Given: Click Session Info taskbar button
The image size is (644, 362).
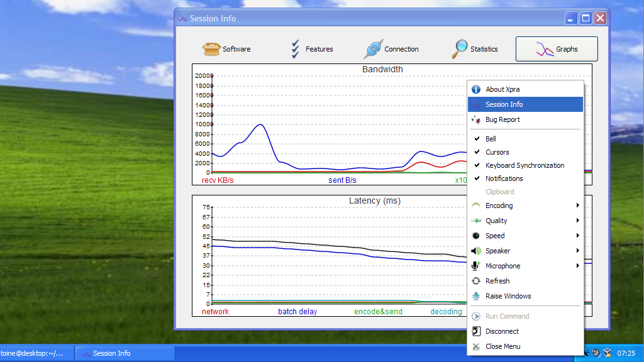Looking at the screenshot, I should click(x=125, y=353).
